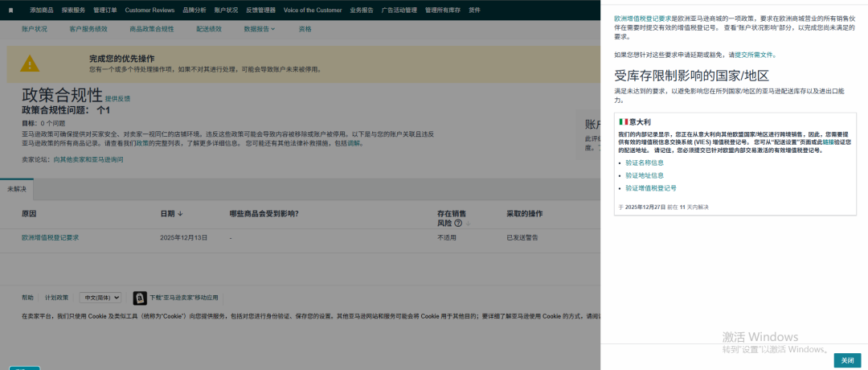Select the 未解决 tab
Screen dimensions: 868x370
(17, 188)
